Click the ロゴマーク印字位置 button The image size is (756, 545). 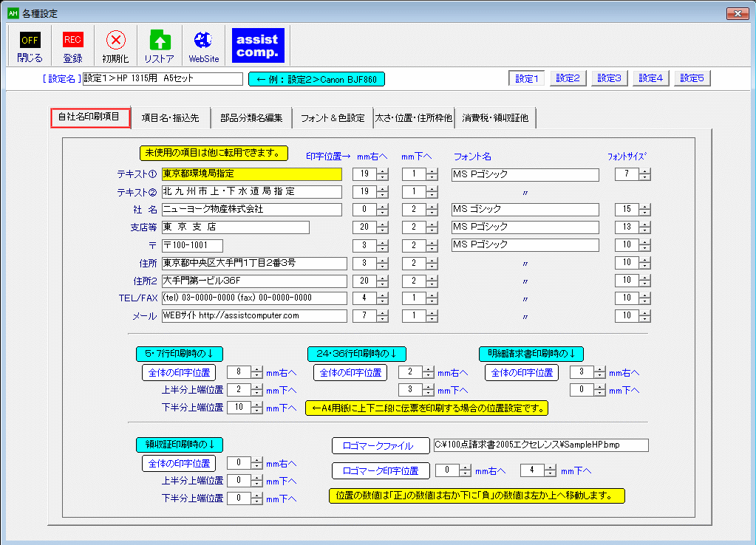(x=381, y=470)
